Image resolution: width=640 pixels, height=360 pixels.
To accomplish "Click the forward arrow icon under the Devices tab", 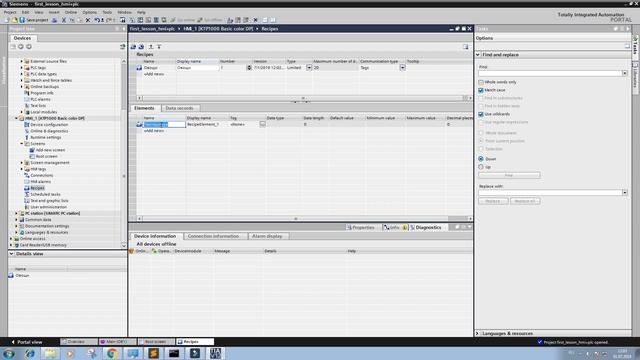I will pyautogui.click(x=29, y=47).
